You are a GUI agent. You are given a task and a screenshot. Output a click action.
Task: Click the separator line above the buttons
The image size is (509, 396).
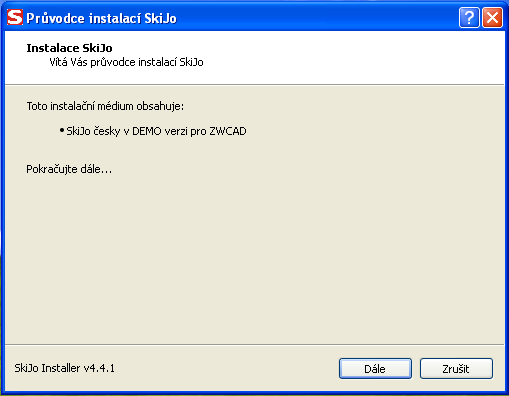255,344
